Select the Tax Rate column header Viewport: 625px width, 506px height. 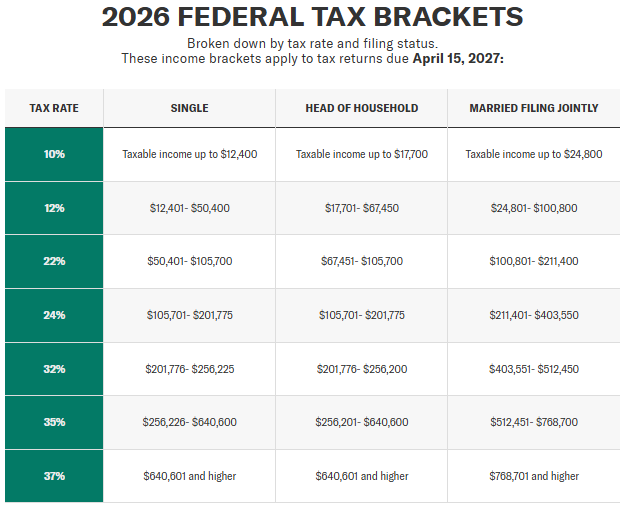pos(54,108)
